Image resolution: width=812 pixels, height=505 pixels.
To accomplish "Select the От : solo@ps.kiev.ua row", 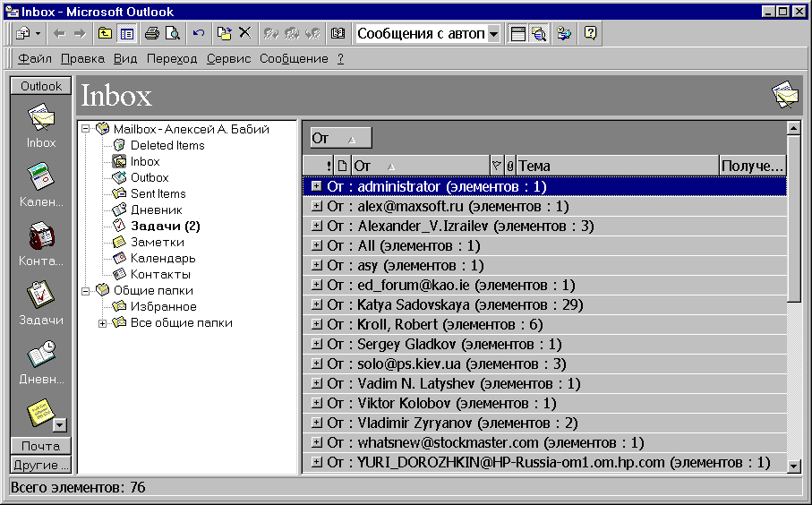I will pos(544,364).
